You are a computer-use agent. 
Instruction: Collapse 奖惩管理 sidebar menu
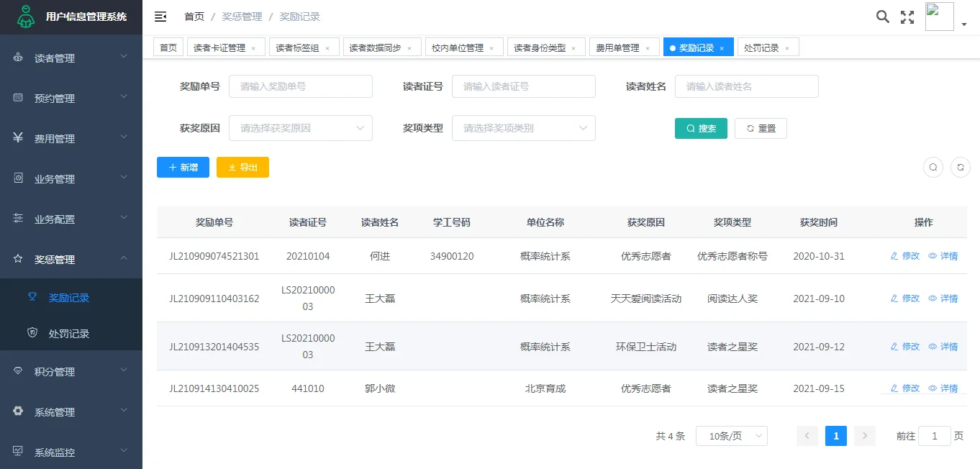[71, 260]
